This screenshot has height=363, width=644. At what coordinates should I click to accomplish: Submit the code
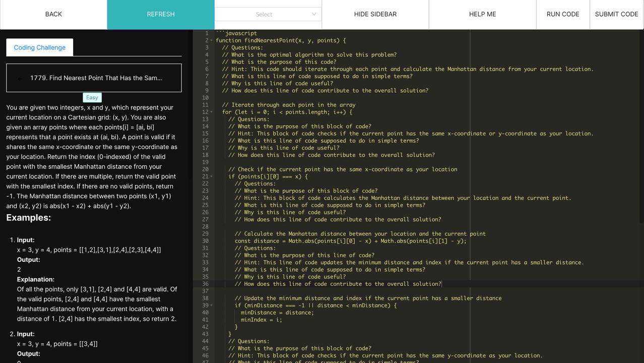pyautogui.click(x=616, y=14)
